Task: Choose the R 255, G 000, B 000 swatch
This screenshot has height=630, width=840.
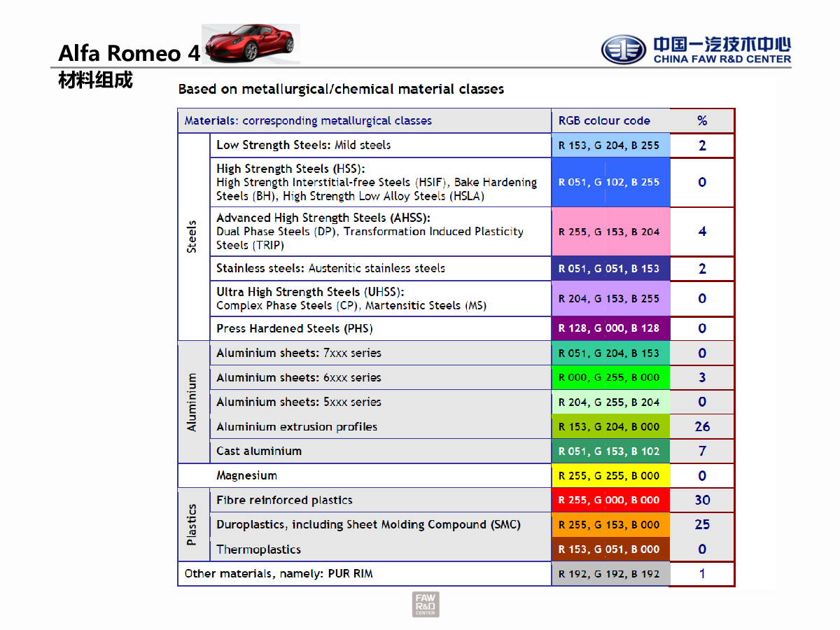Action: [x=610, y=500]
